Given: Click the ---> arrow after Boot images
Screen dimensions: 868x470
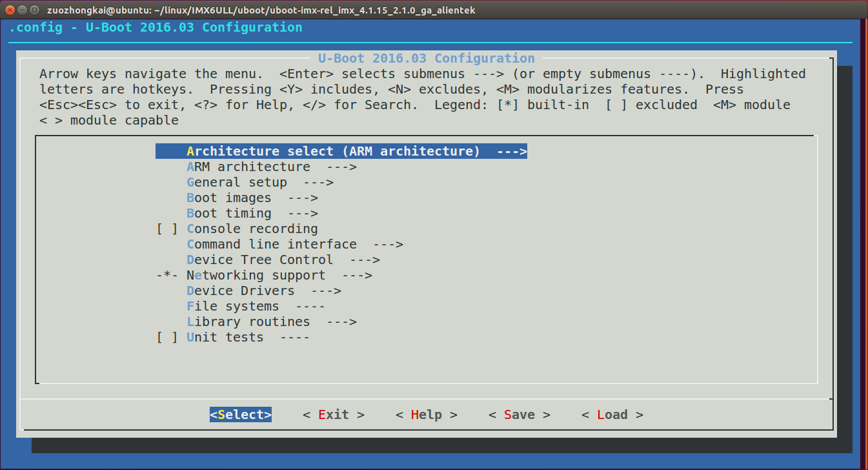Looking at the screenshot, I should point(303,198).
